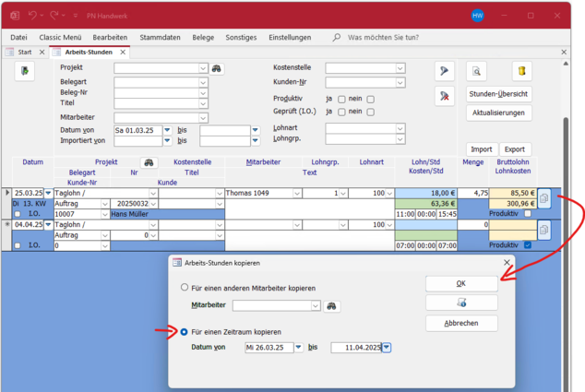Click the clear filter icon
Screen dimensions: 585x392
click(x=445, y=95)
